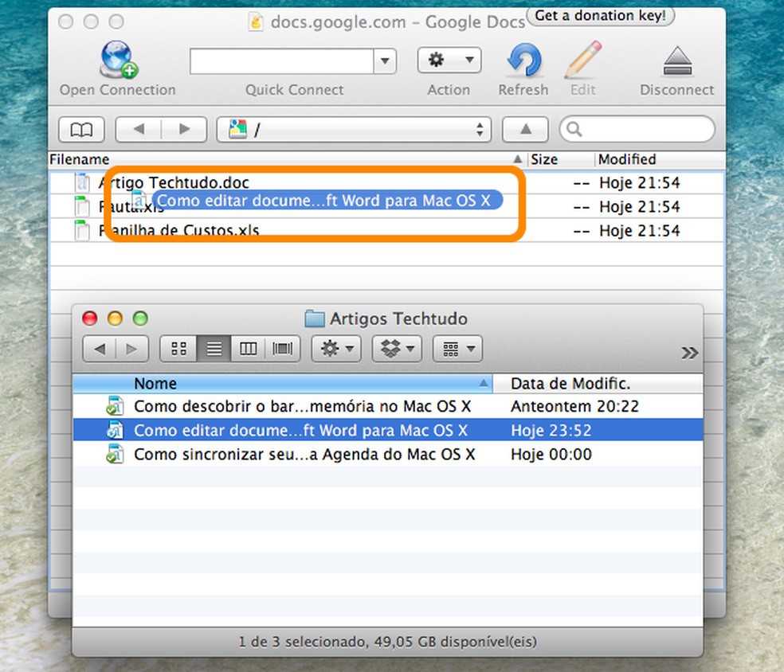This screenshot has height=672, width=784.
Task: Click Anteontem 20:22 date cell
Action: click(574, 406)
